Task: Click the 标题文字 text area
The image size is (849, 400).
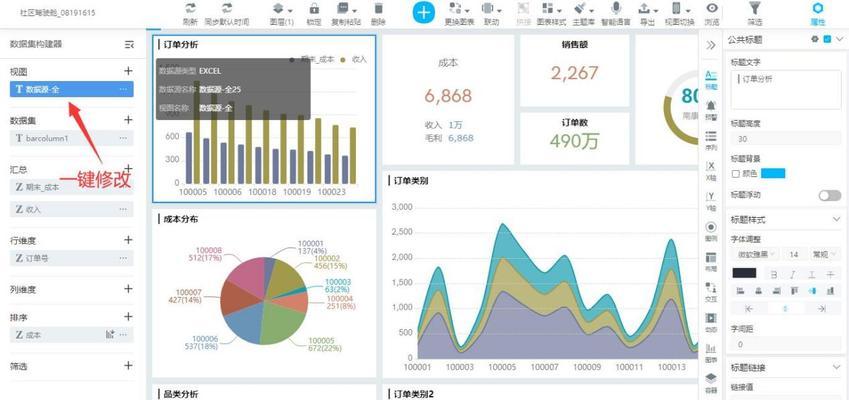Action: [786, 90]
